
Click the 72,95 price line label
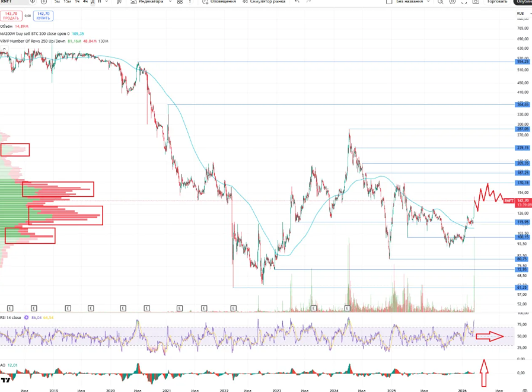(522, 269)
